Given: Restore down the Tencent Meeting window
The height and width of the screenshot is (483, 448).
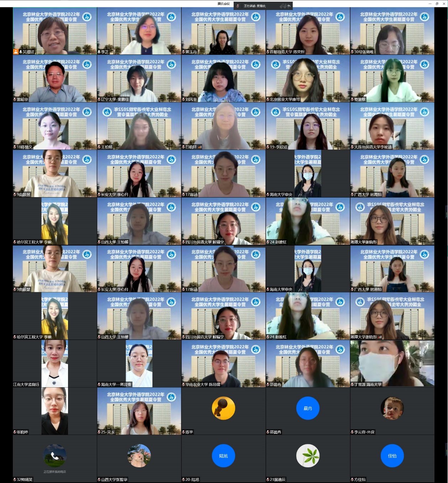Looking at the screenshot, I should click(437, 4).
